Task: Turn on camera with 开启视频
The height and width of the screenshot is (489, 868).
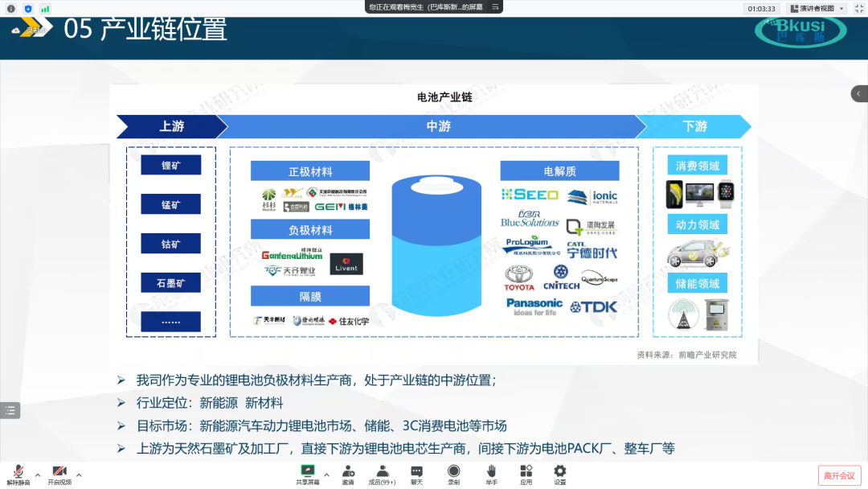Action: (x=59, y=475)
